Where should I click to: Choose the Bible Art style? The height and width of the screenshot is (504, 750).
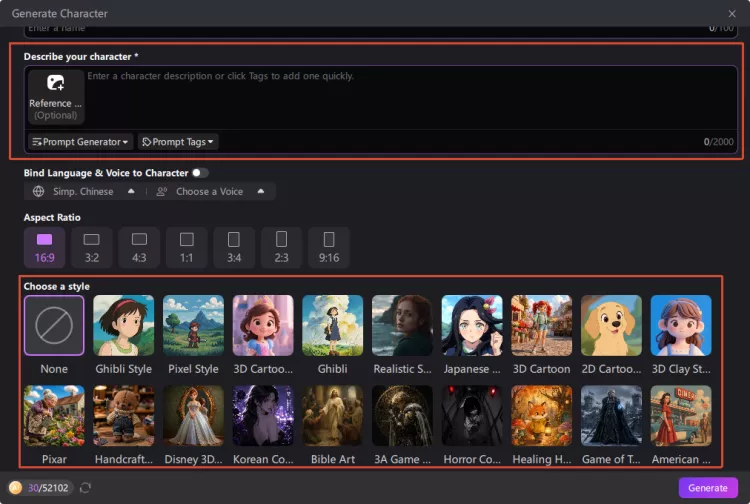pos(332,416)
